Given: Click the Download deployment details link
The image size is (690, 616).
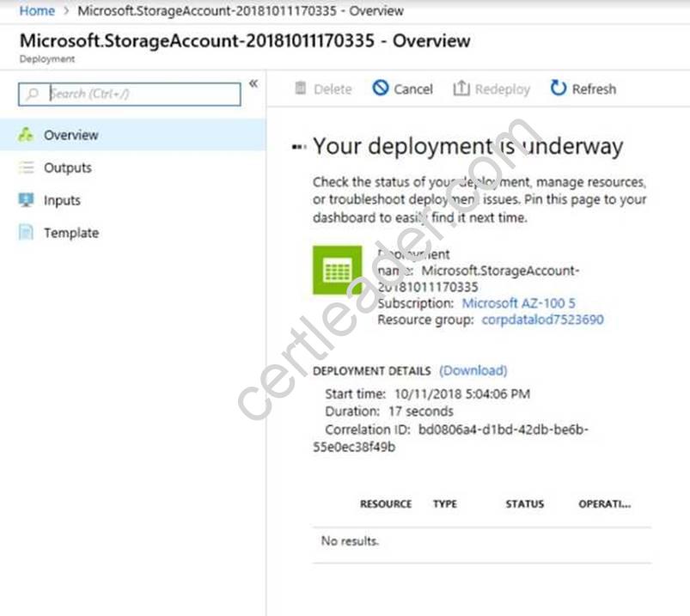Looking at the screenshot, I should tap(473, 370).
